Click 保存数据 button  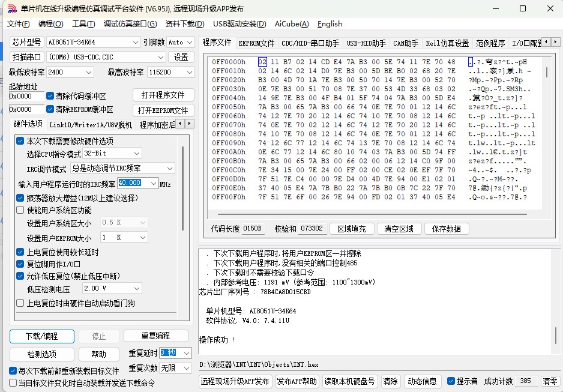point(447,229)
